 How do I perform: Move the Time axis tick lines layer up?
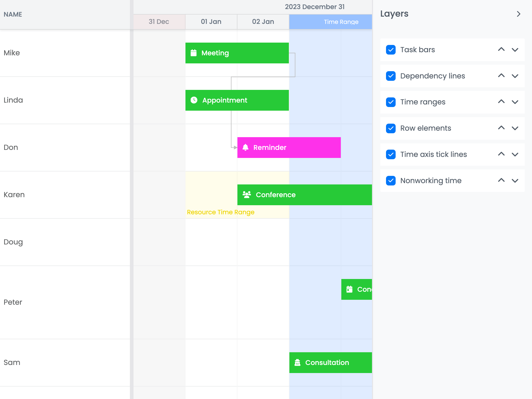501,154
